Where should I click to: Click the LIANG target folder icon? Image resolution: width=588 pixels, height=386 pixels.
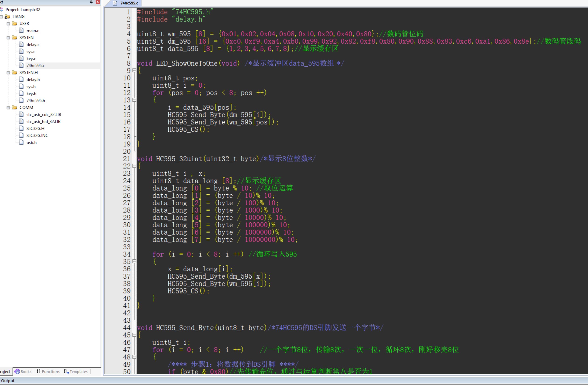(x=7, y=17)
